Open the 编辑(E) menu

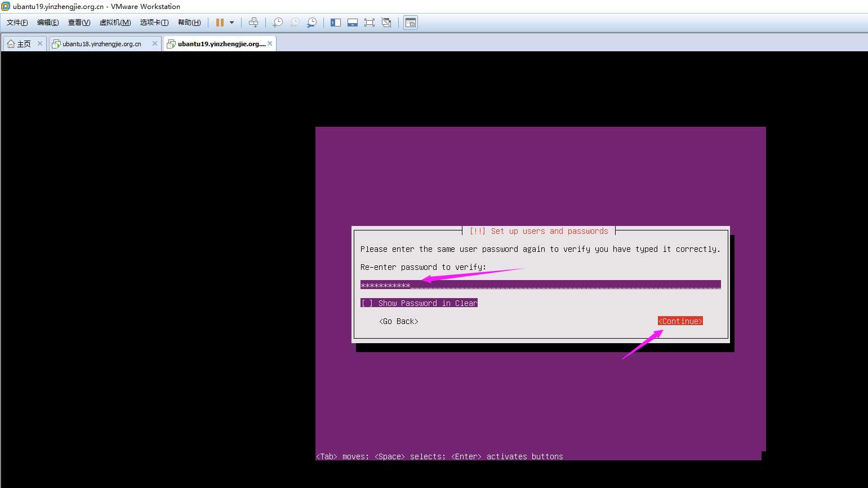(x=48, y=23)
